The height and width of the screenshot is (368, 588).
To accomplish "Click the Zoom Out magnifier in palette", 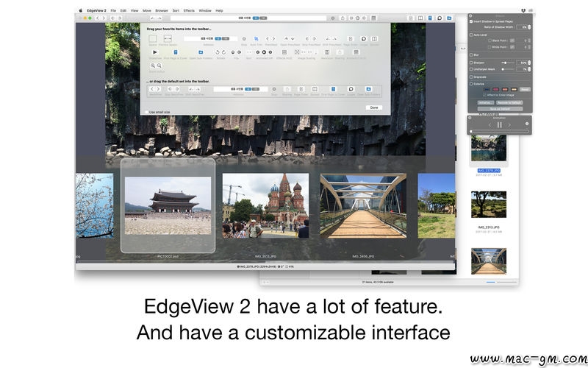I will point(159,66).
